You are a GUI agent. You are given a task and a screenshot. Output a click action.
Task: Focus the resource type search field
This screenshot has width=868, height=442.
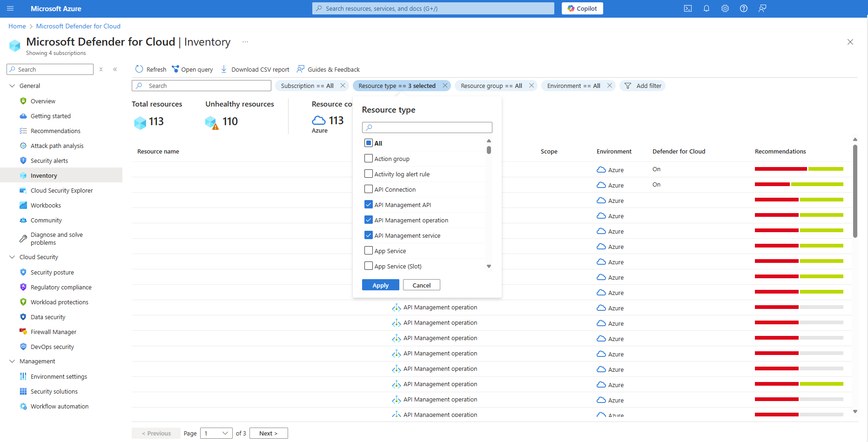(x=427, y=127)
